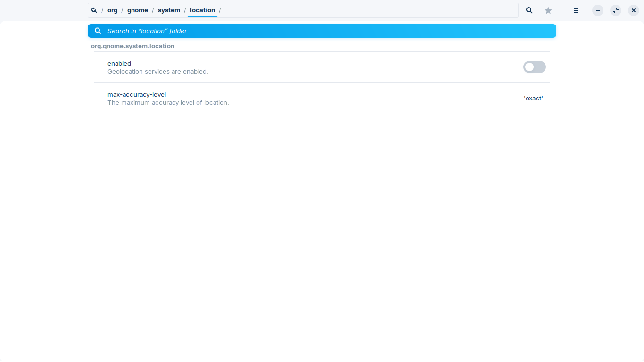Close the dconf Editor window

(634, 10)
